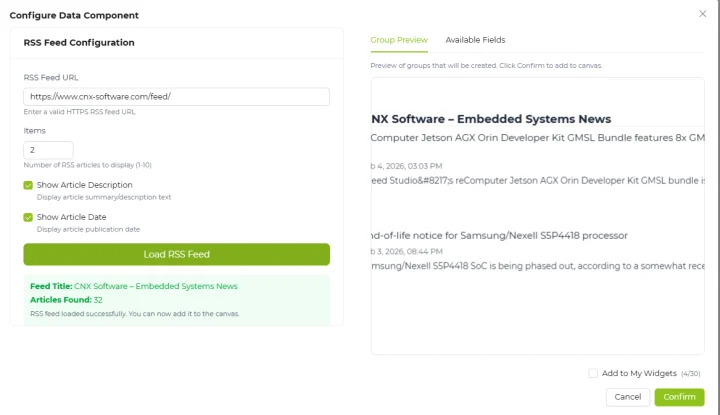Click the Jetson AGX Orin article title
This screenshot has width=720, height=415.
(538, 137)
